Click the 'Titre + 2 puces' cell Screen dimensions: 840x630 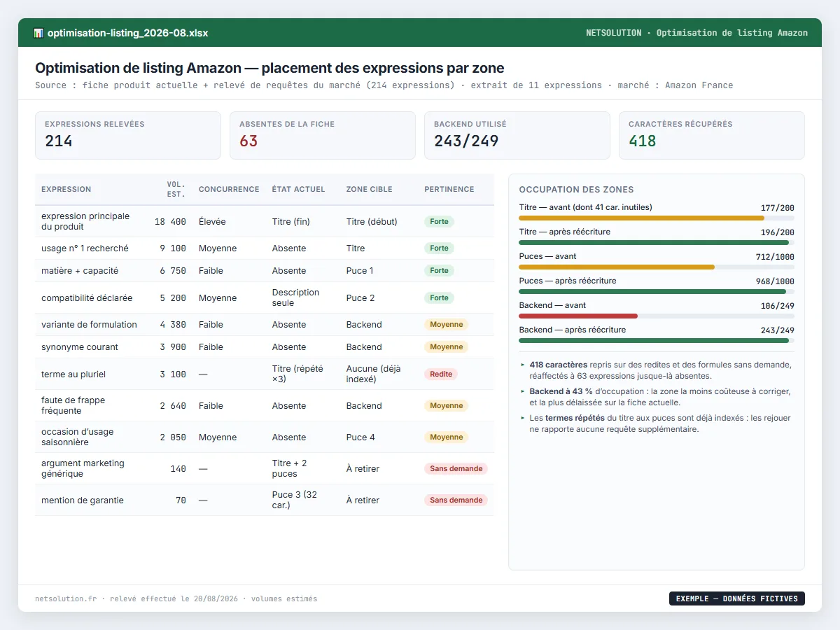point(289,468)
